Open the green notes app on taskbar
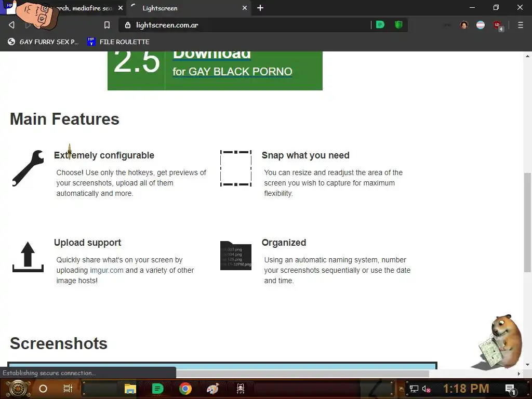Screen dimensions: 532x399 (157, 389)
